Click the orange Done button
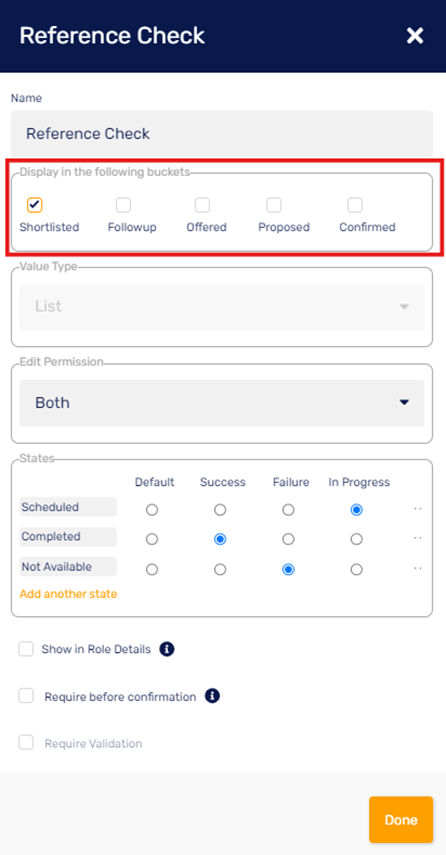446x855 pixels. click(x=401, y=820)
